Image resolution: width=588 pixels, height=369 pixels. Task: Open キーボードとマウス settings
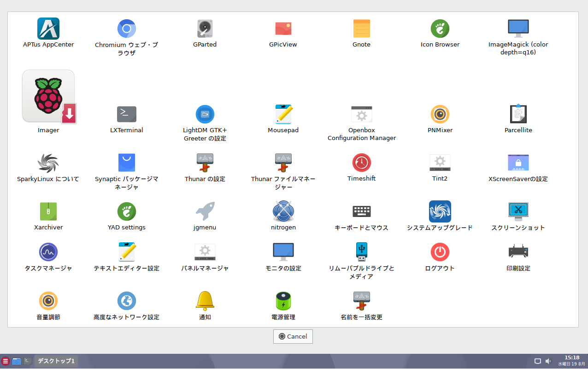(x=362, y=211)
